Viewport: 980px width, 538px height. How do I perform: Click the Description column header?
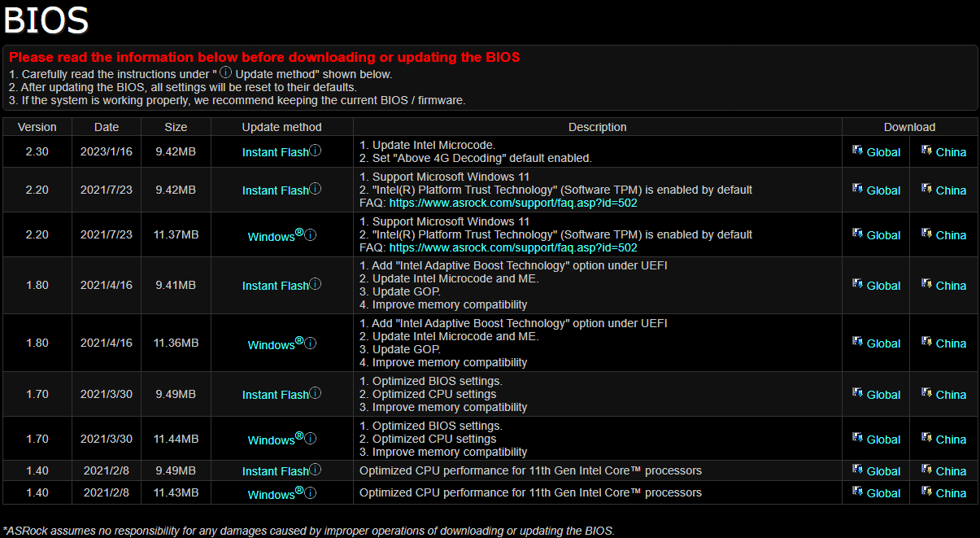(x=598, y=127)
